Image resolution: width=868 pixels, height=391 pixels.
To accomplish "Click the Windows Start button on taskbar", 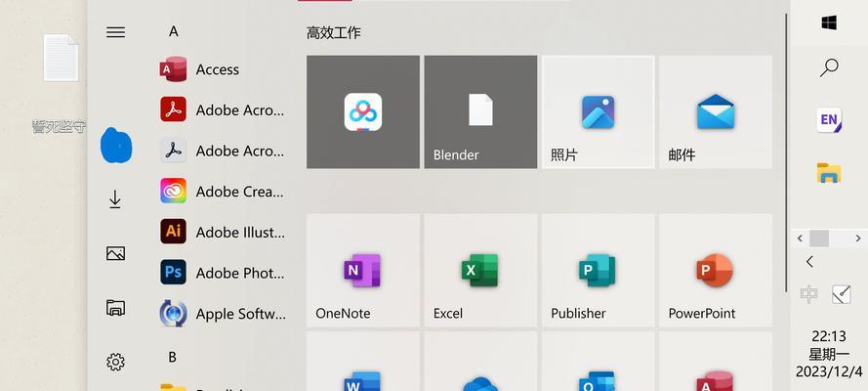I will (x=829, y=22).
